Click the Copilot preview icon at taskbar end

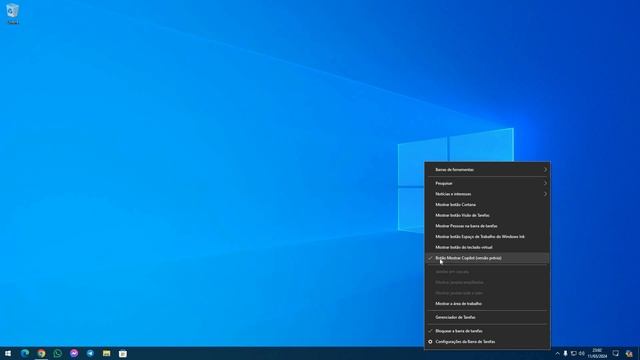(x=629, y=353)
